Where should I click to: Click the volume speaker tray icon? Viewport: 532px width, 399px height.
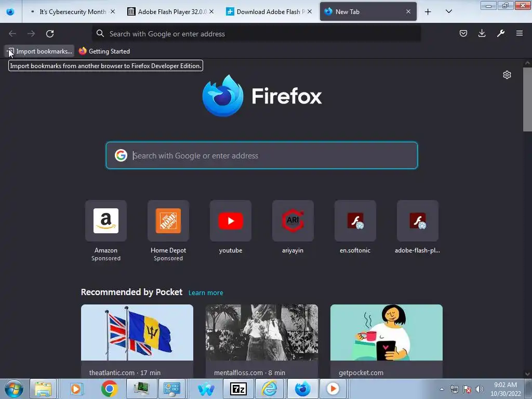point(480,389)
